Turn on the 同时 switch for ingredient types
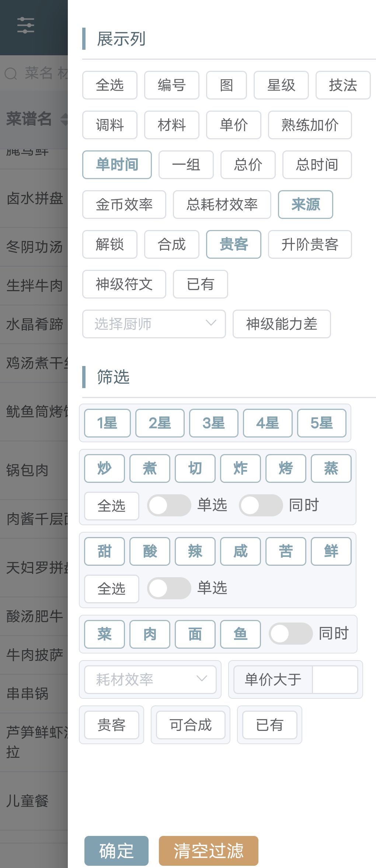The width and height of the screenshot is (376, 868). pos(291,634)
